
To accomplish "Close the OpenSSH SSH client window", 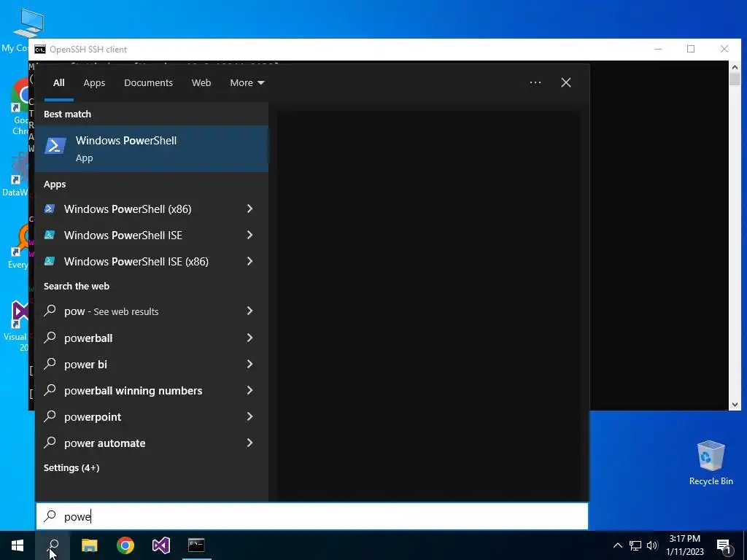I will pyautogui.click(x=724, y=49).
